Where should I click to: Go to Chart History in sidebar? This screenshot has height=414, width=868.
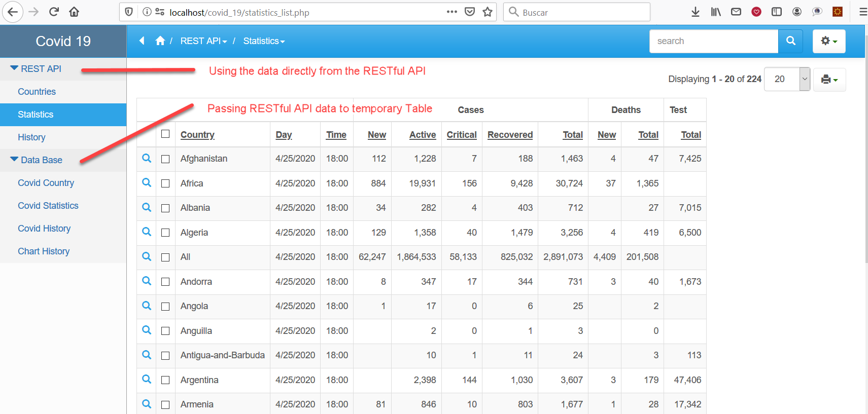point(44,251)
